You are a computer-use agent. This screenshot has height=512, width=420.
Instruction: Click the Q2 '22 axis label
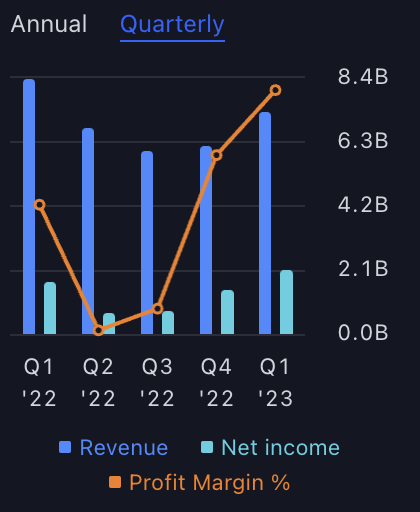tap(98, 382)
